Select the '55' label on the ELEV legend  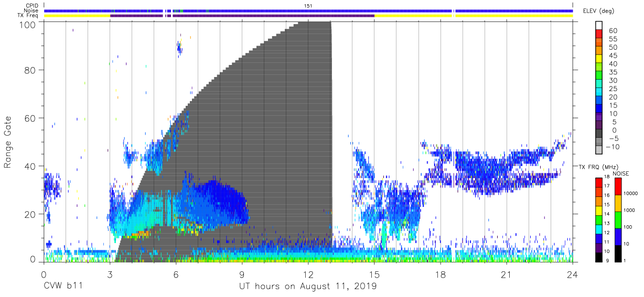pos(613,39)
